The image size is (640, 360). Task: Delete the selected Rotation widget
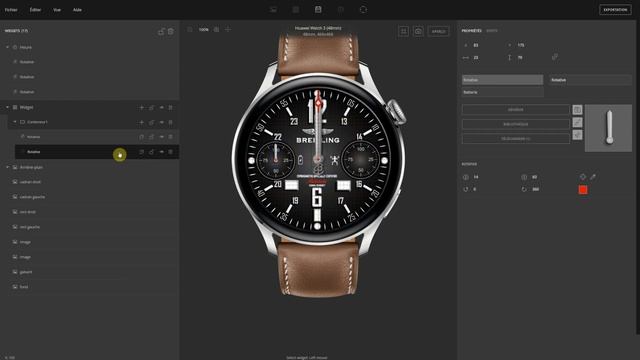(x=171, y=152)
